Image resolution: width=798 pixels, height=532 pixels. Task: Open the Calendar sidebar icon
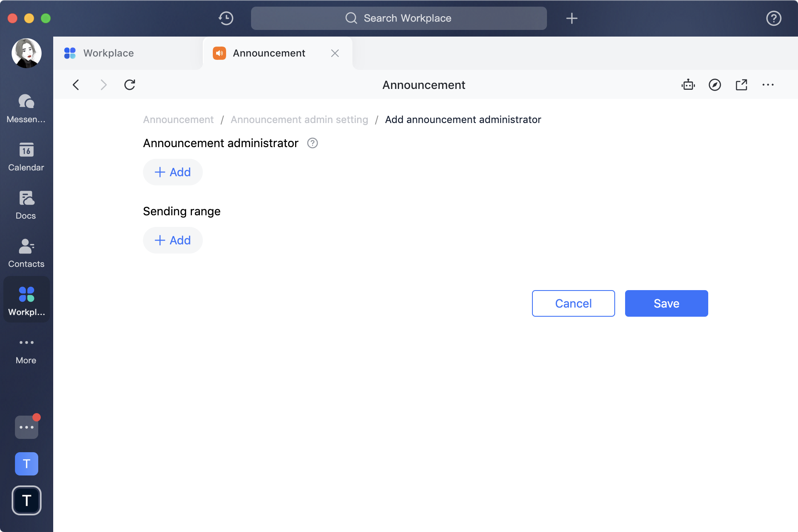[26, 157]
